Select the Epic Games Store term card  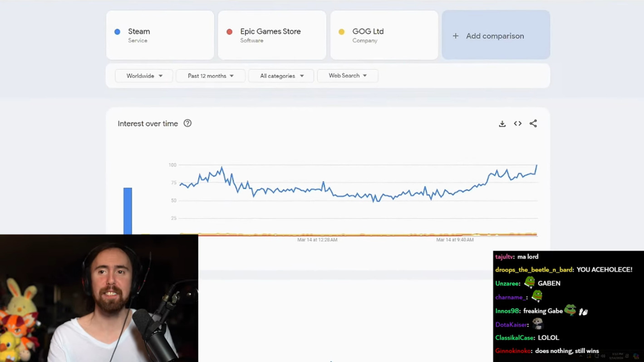[272, 35]
